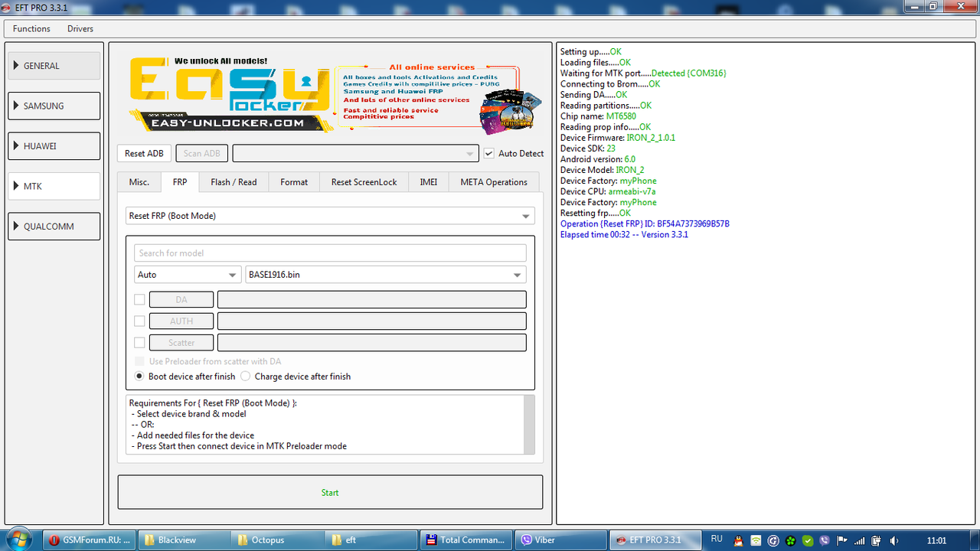Click the Scan ADB button
The image size is (980, 551).
[202, 153]
